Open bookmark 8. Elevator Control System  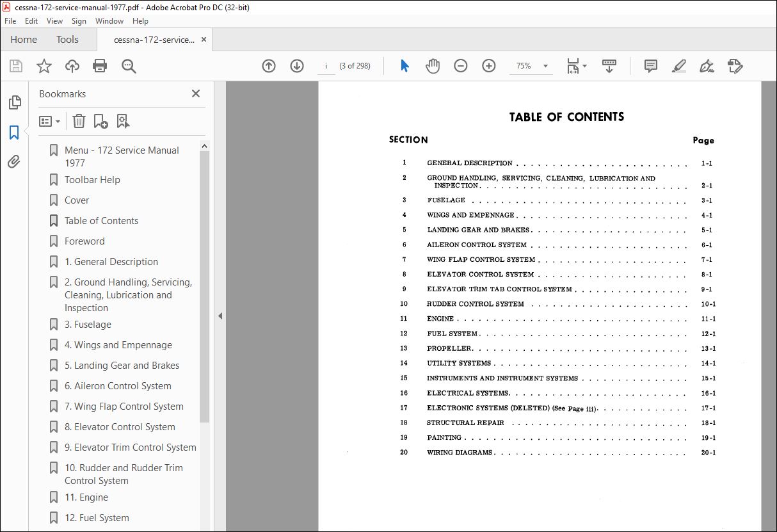point(120,427)
